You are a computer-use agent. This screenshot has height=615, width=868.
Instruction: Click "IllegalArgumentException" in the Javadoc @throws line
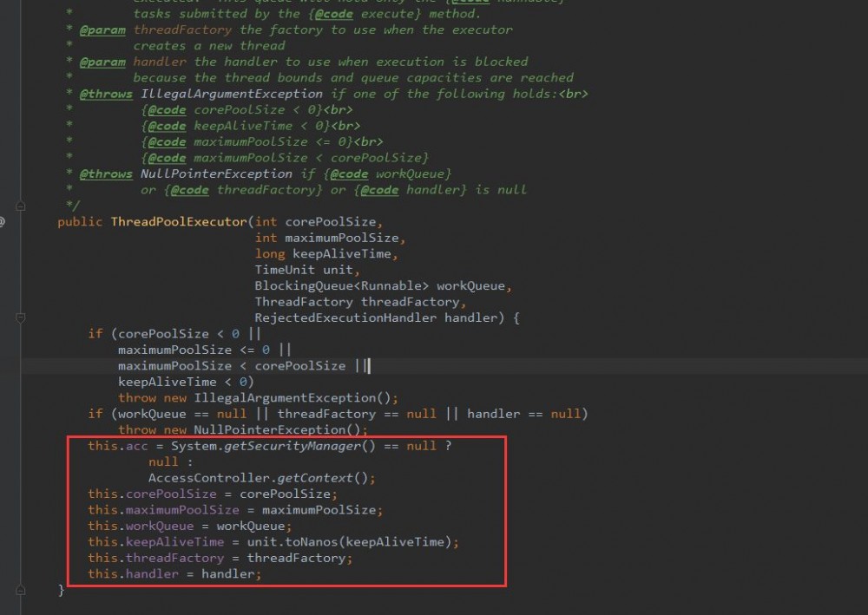232,94
